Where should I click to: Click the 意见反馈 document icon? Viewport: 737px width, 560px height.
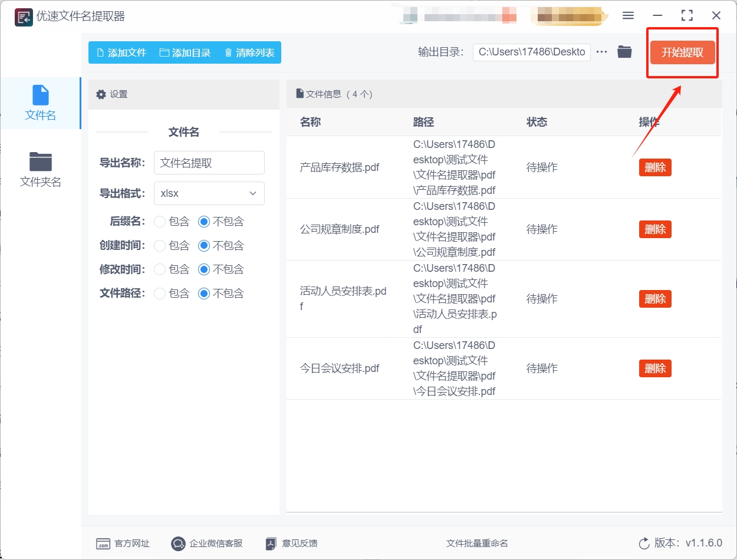click(x=271, y=543)
